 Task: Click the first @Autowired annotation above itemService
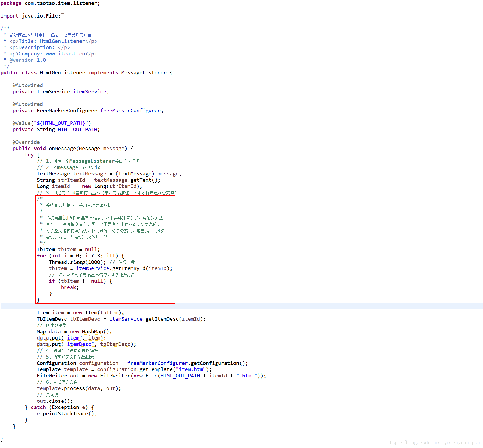[x=28, y=85]
